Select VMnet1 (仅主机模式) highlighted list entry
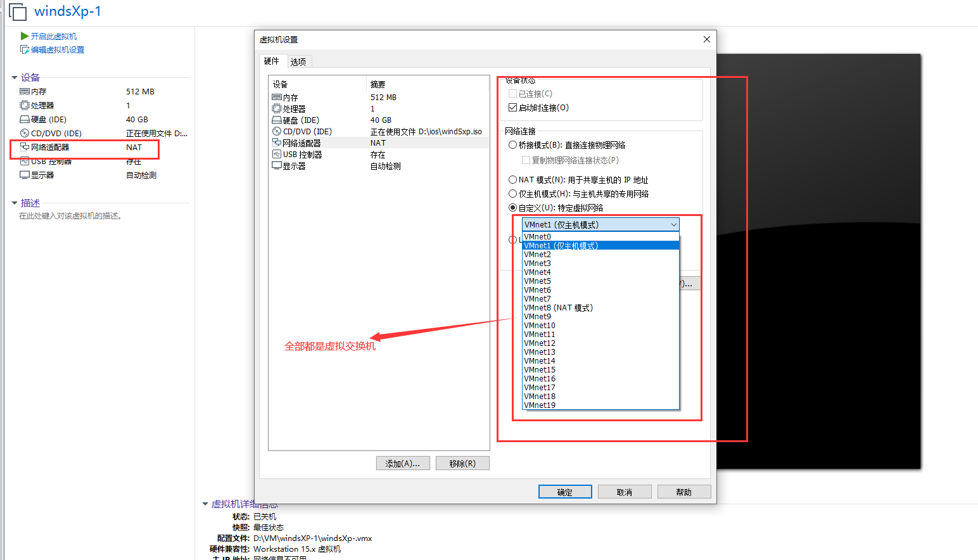This screenshot has width=978, height=560. point(600,245)
